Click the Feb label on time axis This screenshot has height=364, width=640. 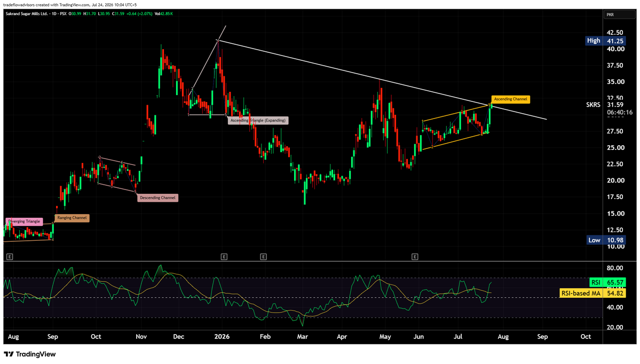click(x=265, y=337)
